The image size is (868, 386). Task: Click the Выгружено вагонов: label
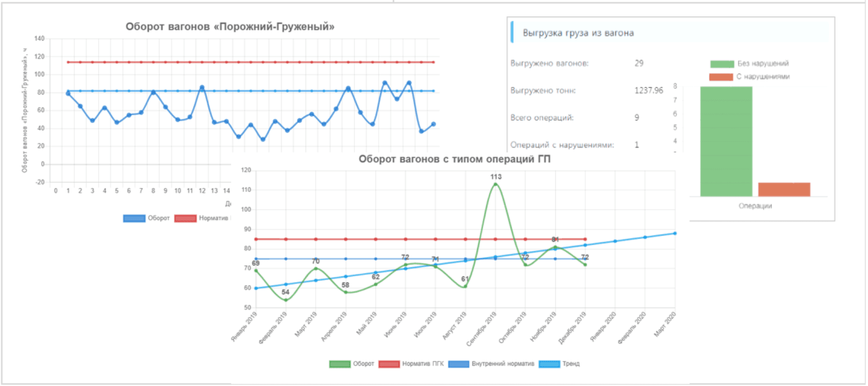[x=549, y=63]
